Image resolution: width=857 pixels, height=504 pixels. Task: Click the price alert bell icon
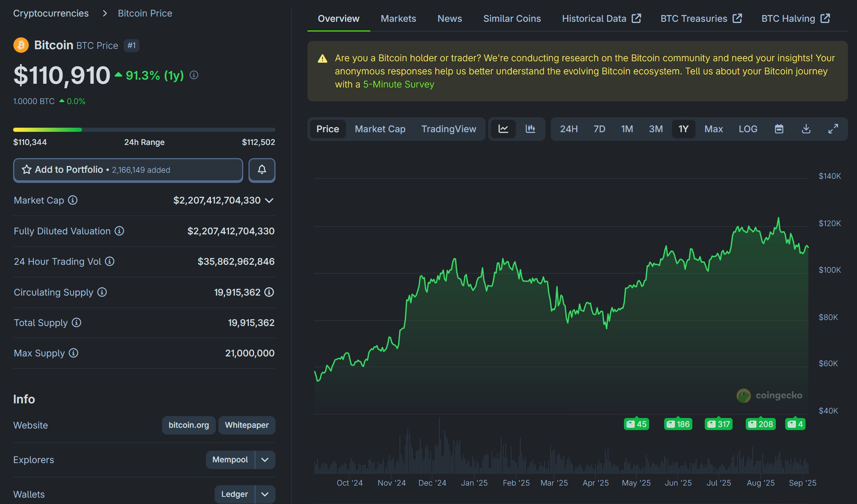(262, 170)
